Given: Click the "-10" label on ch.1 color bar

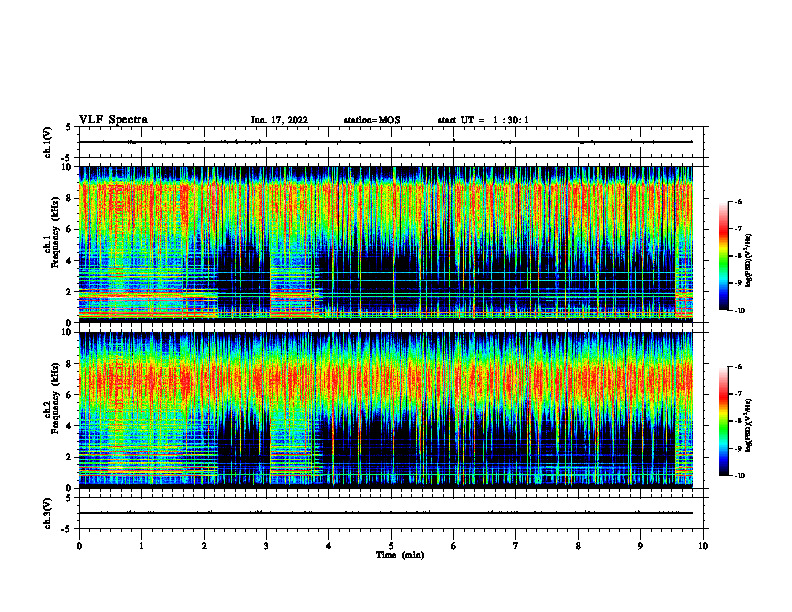Looking at the screenshot, I should [739, 311].
